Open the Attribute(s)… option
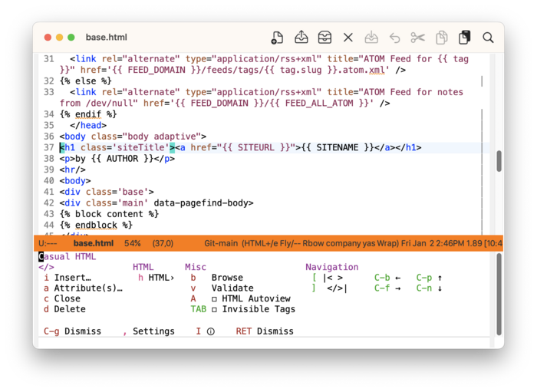The width and height of the screenshot is (537, 392). pos(87,288)
